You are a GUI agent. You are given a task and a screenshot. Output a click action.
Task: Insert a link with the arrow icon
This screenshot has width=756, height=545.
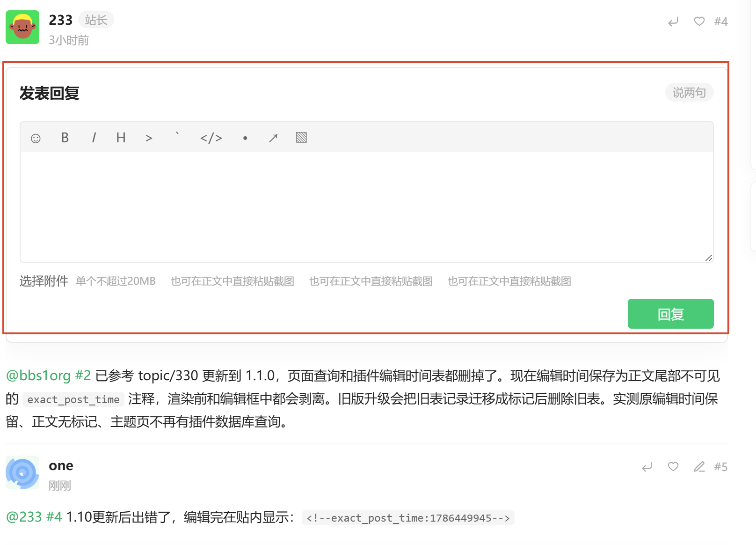(x=273, y=138)
